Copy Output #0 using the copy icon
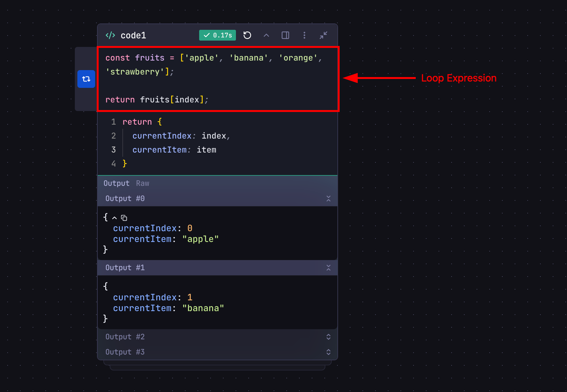567x392 pixels. pyautogui.click(x=124, y=218)
